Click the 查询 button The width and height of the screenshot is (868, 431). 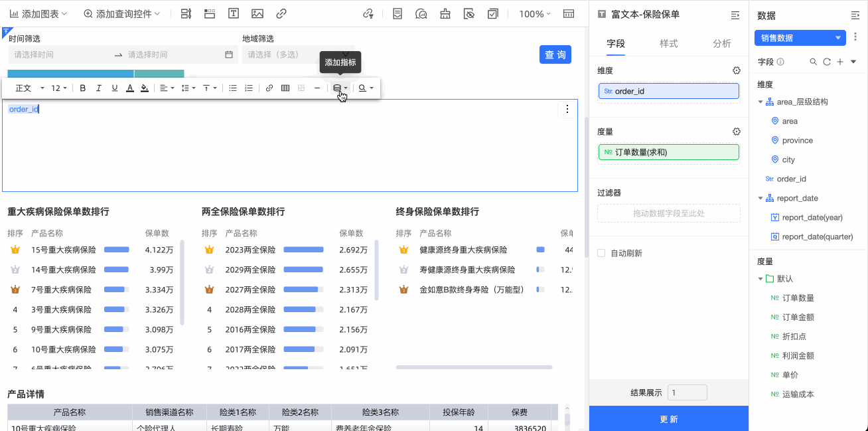point(555,54)
